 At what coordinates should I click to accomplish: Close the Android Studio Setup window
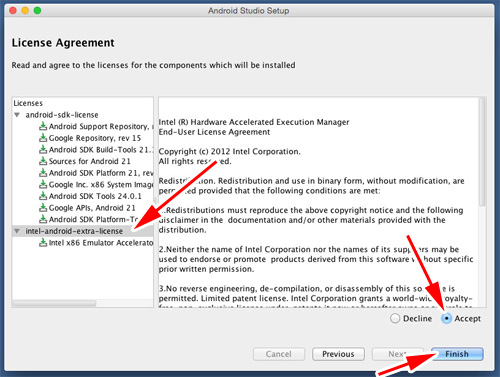tap(13, 10)
